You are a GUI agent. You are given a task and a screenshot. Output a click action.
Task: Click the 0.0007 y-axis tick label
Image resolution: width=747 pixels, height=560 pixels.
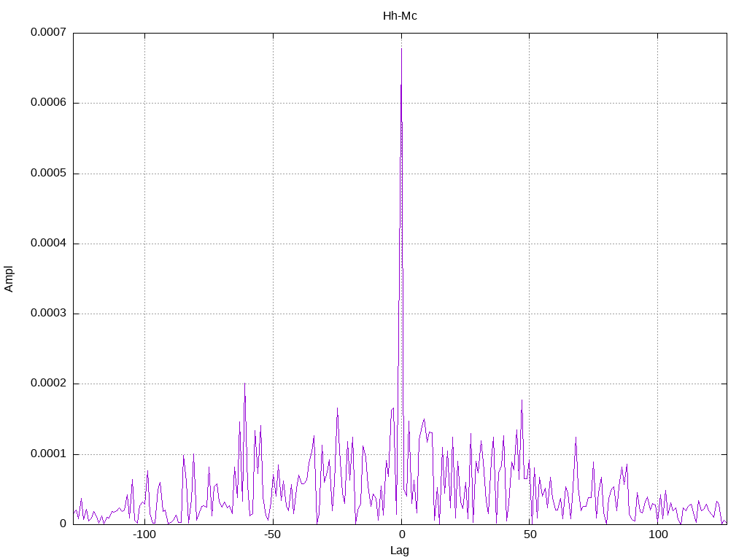click(48, 32)
